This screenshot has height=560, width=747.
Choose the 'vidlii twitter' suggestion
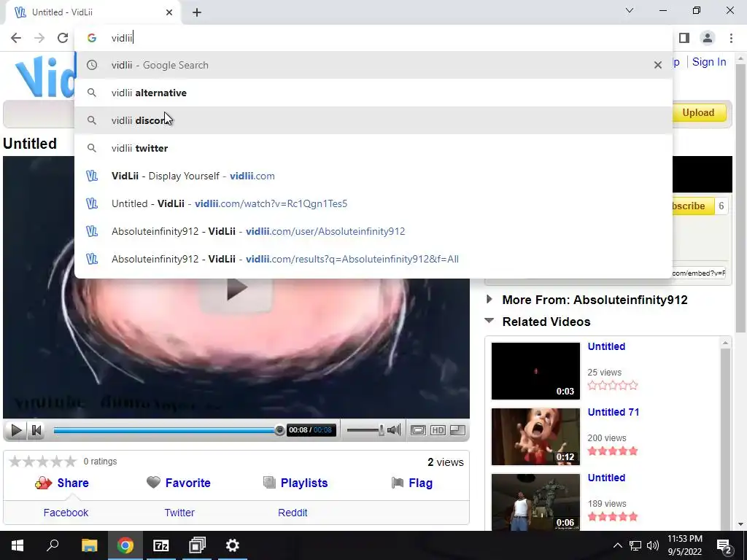pos(373,148)
